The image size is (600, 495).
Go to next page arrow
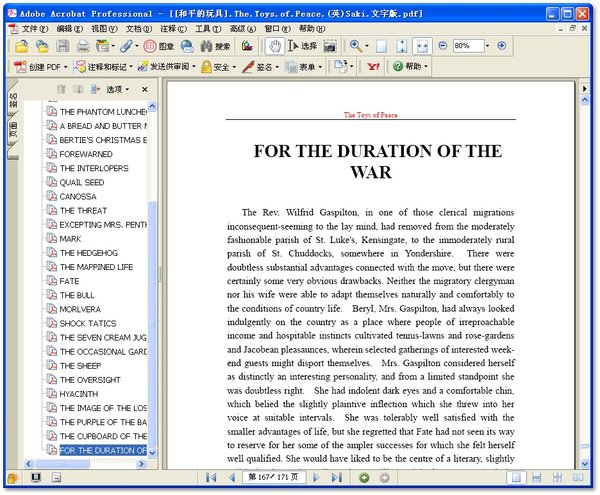[x=316, y=477]
